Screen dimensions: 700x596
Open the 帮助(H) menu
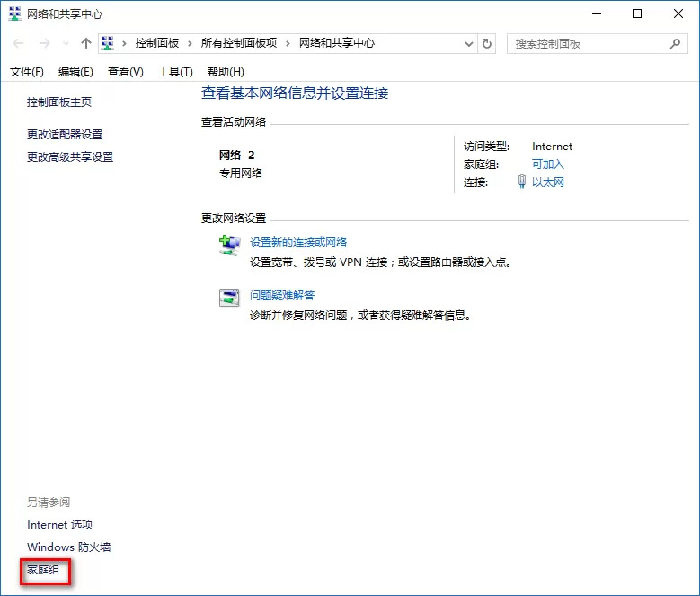pos(226,72)
